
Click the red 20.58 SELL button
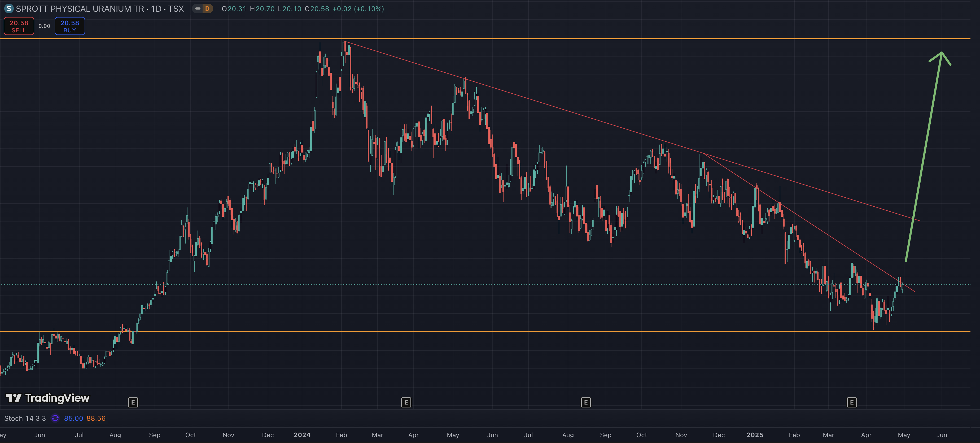click(19, 26)
